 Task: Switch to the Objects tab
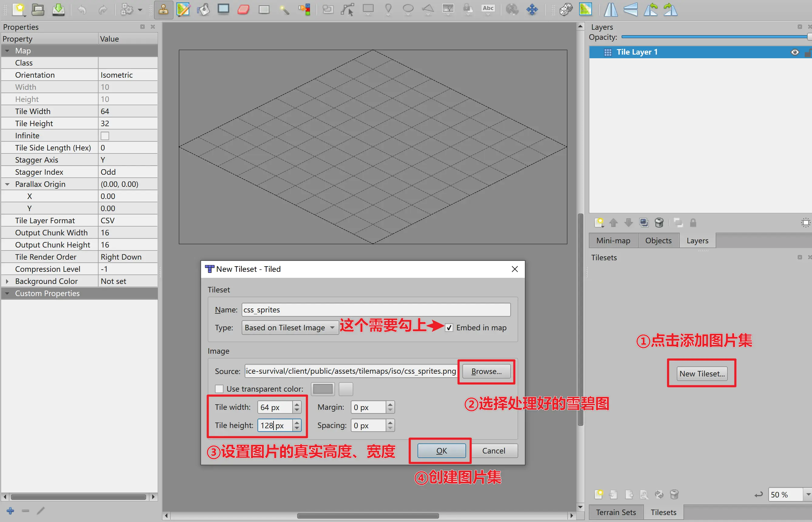658,240
